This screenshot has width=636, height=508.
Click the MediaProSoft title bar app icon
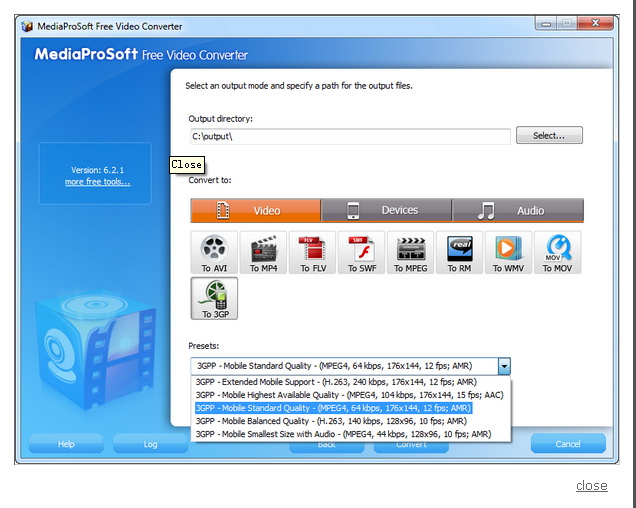pos(27,26)
